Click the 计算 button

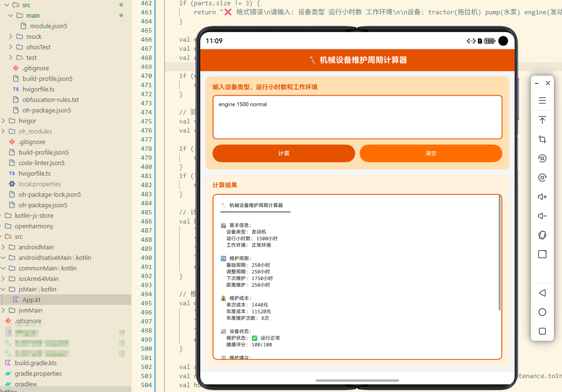(284, 153)
